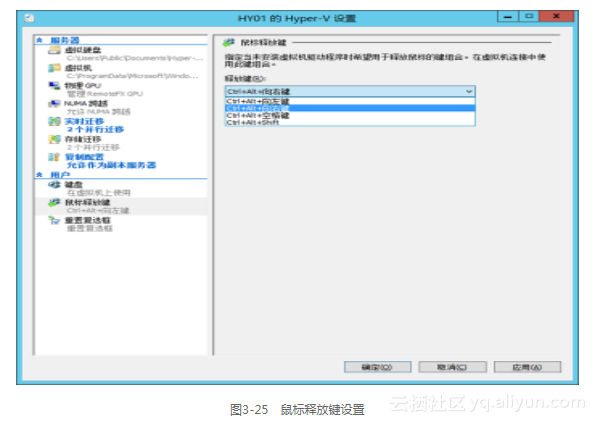The image size is (596, 423).
Task: Click the 2 个并行迁移 text under 实时迁移
Action: coord(95,130)
